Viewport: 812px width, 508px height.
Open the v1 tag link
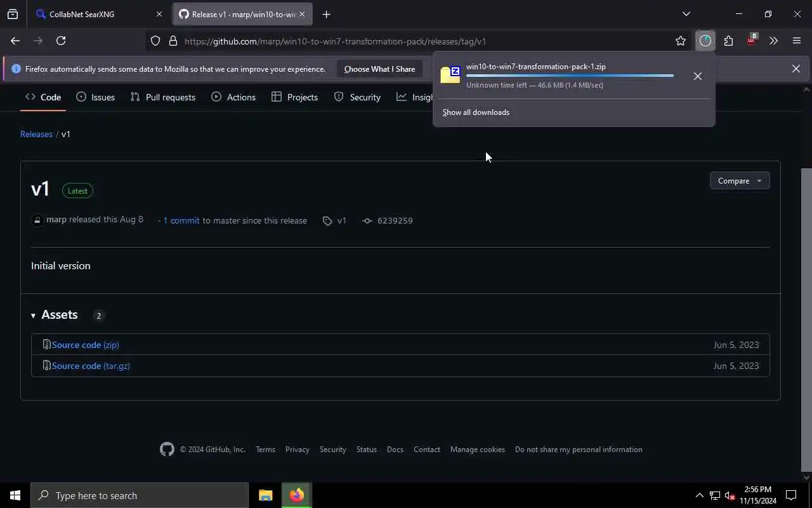[334, 220]
